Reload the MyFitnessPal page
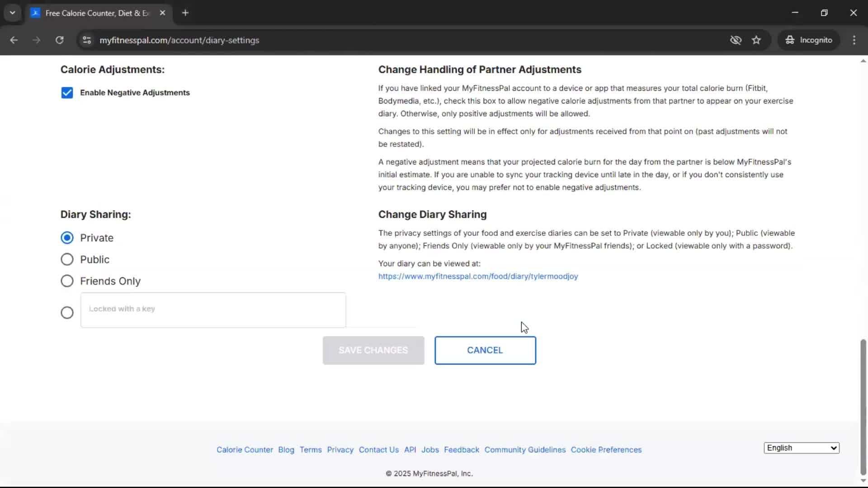 tap(59, 40)
